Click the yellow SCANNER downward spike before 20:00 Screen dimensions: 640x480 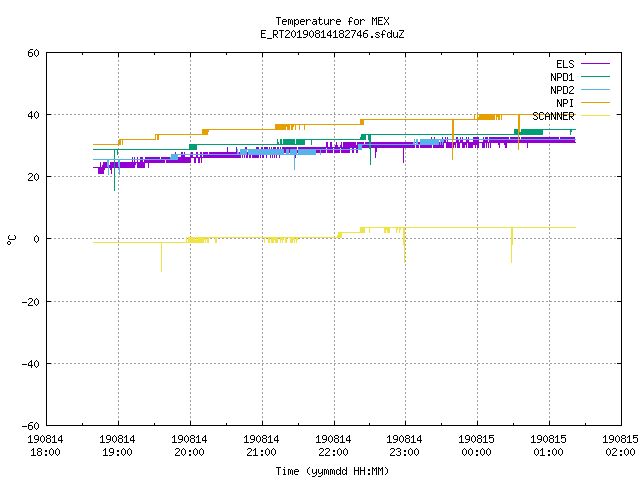point(161,257)
